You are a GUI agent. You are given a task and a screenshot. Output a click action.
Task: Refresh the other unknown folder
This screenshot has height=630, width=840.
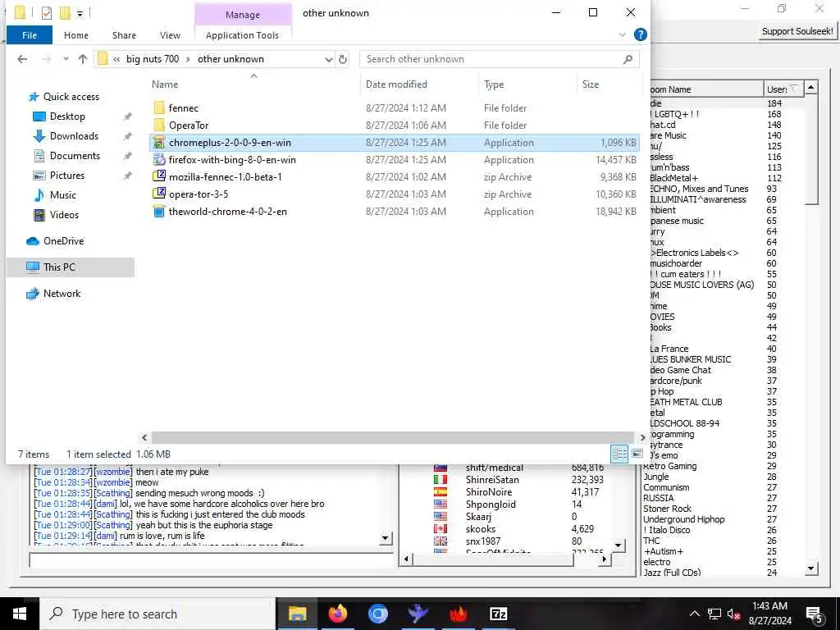pyautogui.click(x=343, y=59)
